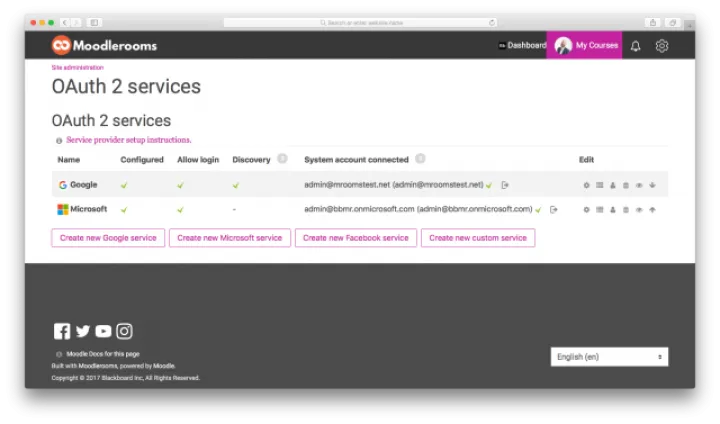Click admin@bbmr.onmicrosoft.com account text
The height and width of the screenshot is (424, 720).
click(x=418, y=209)
